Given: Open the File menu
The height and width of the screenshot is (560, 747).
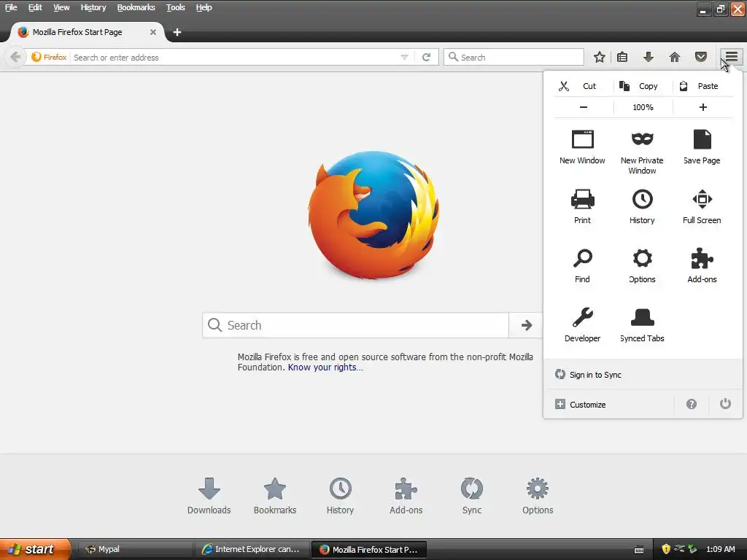Looking at the screenshot, I should pos(11,7).
